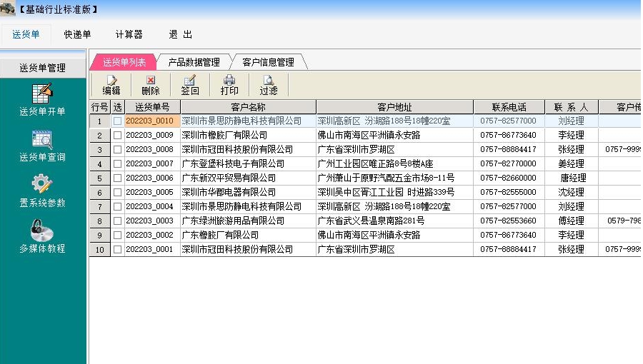This screenshot has height=364, width=643.
Task: Click phone 0757-82555000
Action: pyautogui.click(x=508, y=193)
